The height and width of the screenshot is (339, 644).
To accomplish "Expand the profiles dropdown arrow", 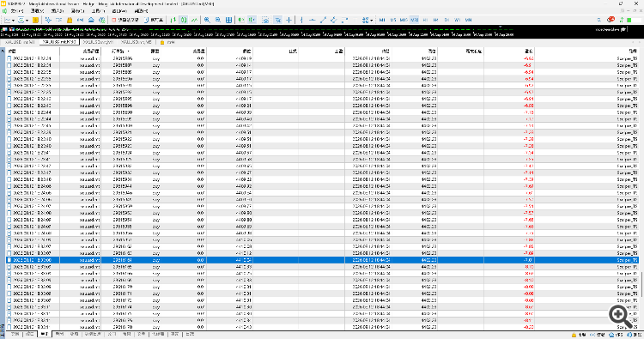I will (27, 20).
